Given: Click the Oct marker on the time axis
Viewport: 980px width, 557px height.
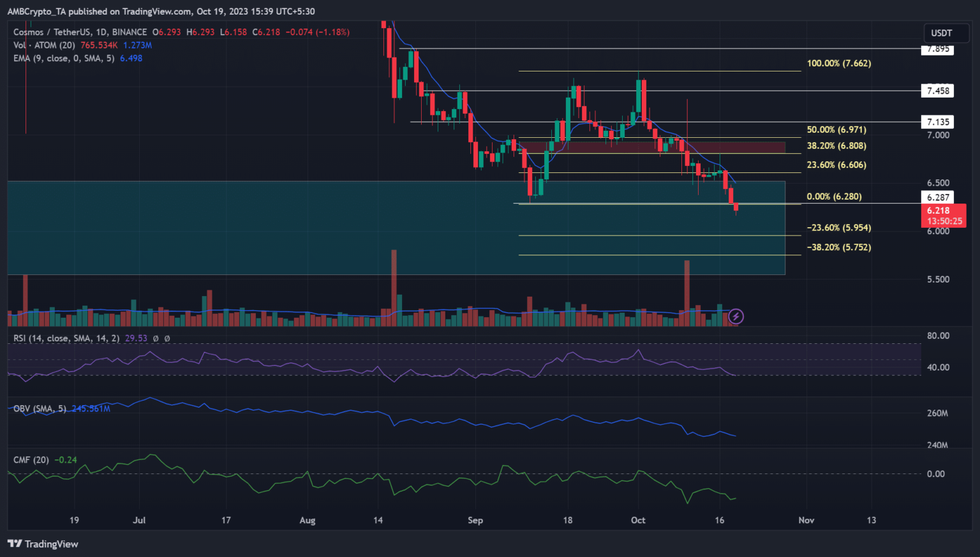Looking at the screenshot, I should 638,520.
